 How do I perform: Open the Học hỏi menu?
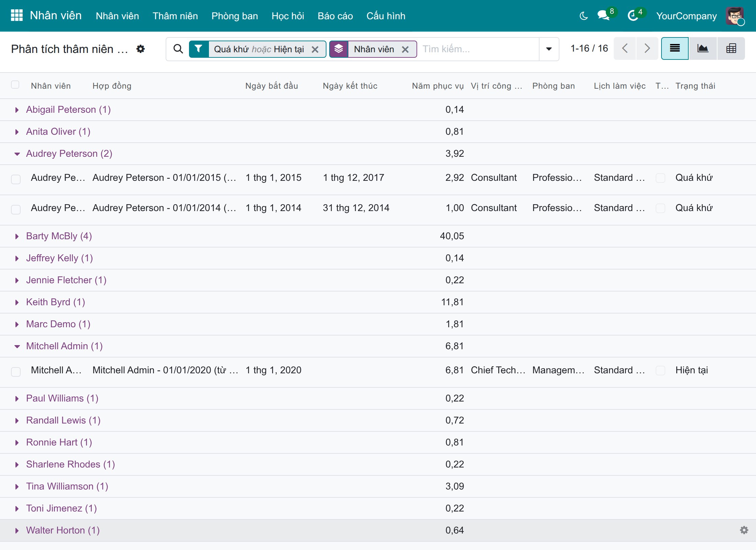[x=288, y=16]
